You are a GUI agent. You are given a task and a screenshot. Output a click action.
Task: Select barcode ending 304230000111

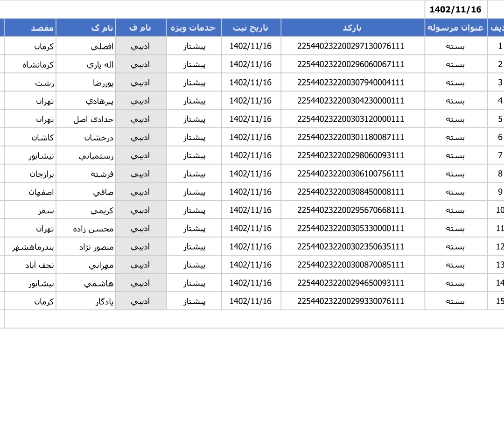350,101
